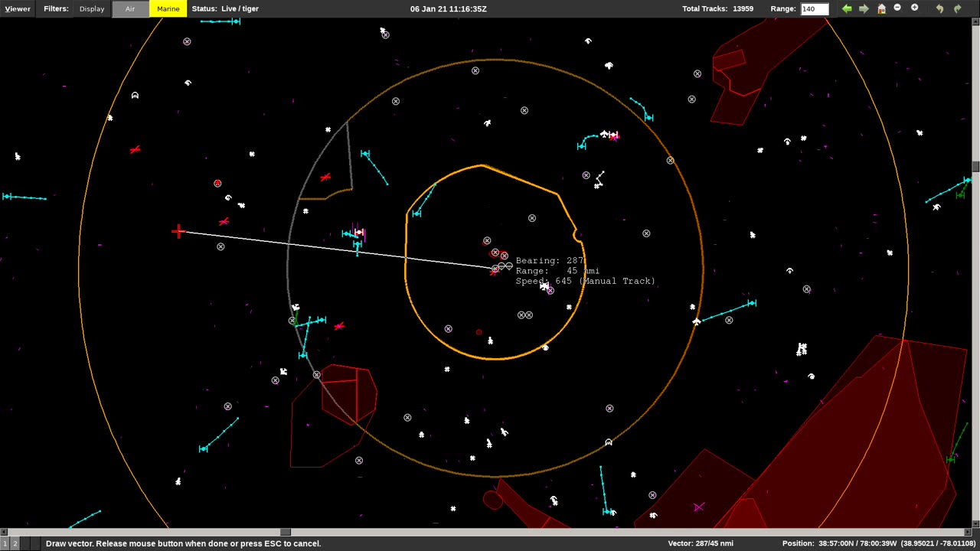Click the "Bearing: 287" vector label
The height and width of the screenshot is (551, 980).
550,261
